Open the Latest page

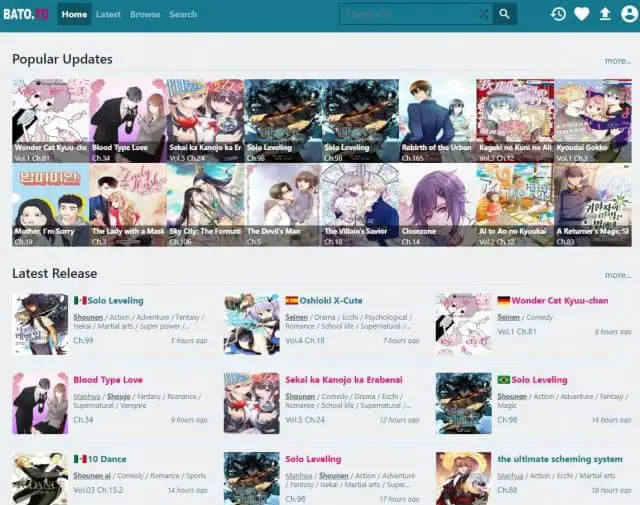tap(108, 14)
